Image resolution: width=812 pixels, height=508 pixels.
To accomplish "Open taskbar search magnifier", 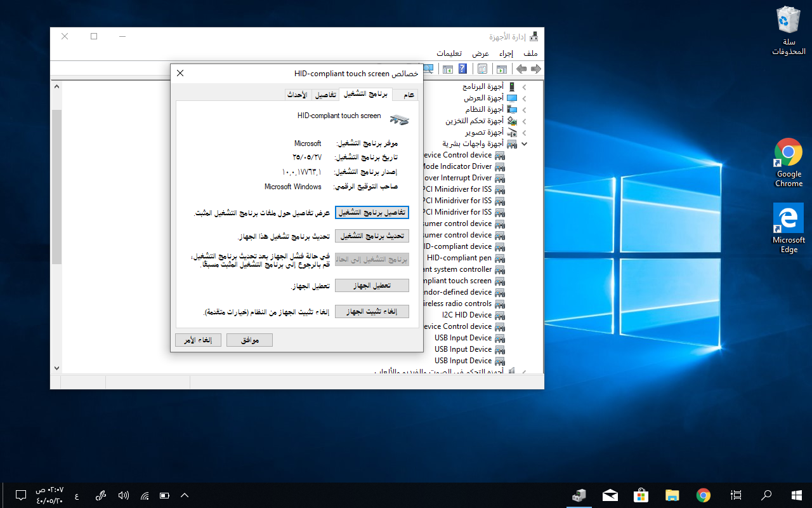I will point(766,495).
